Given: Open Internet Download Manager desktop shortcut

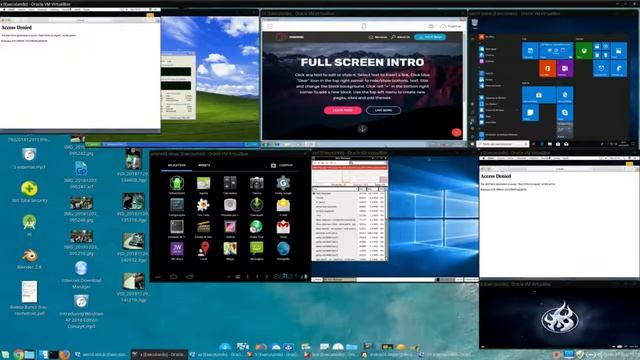Looking at the screenshot, I should click(x=81, y=275).
